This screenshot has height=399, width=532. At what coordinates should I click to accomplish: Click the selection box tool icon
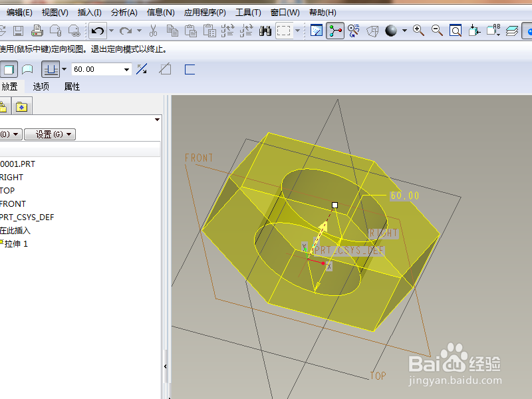click(x=284, y=31)
